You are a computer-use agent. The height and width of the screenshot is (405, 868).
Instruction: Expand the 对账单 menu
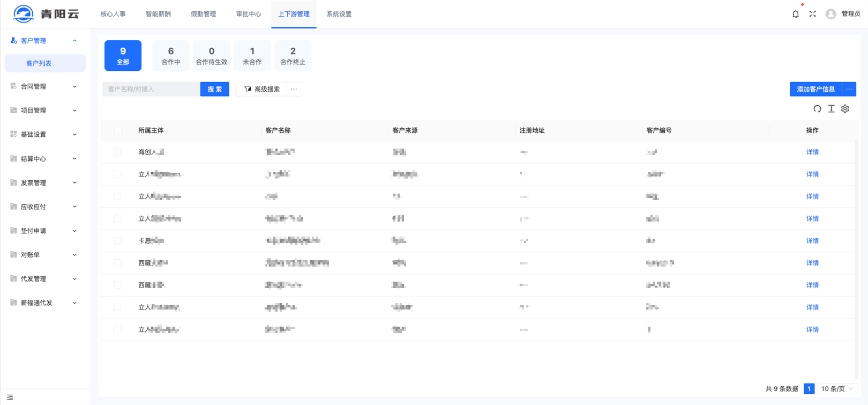(74, 255)
